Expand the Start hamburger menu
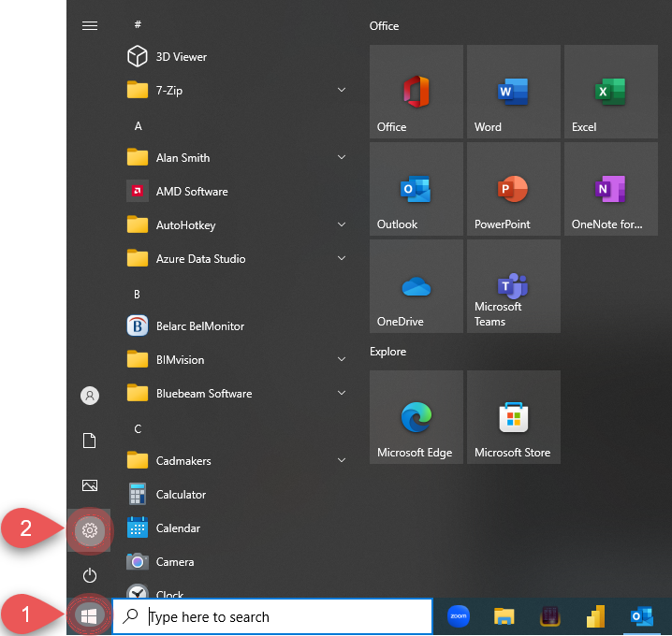 pyautogui.click(x=90, y=25)
